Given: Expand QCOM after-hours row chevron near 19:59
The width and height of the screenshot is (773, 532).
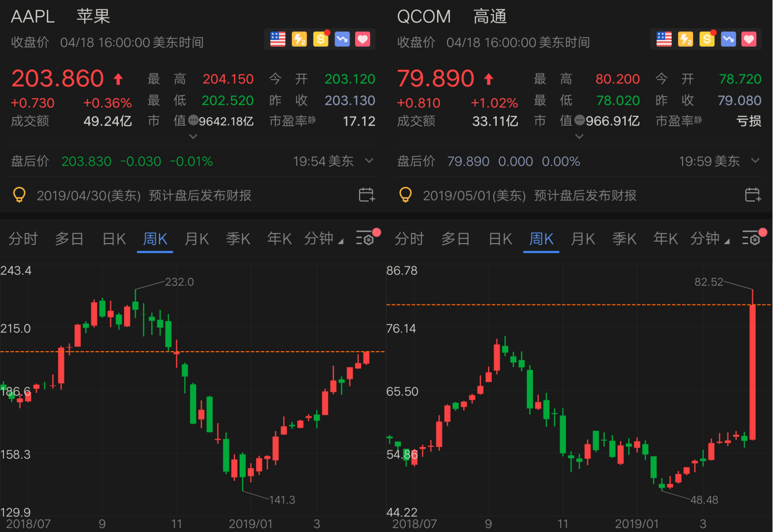Looking at the screenshot, I should [755, 161].
